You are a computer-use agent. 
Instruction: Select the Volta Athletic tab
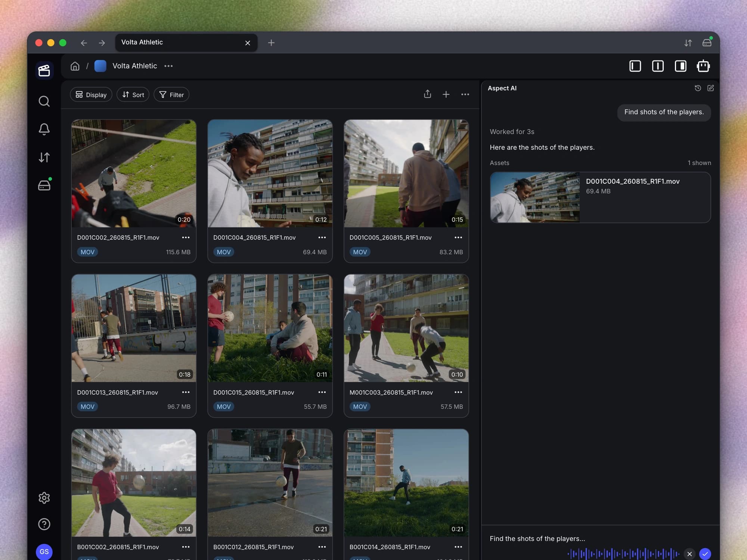tap(186, 43)
